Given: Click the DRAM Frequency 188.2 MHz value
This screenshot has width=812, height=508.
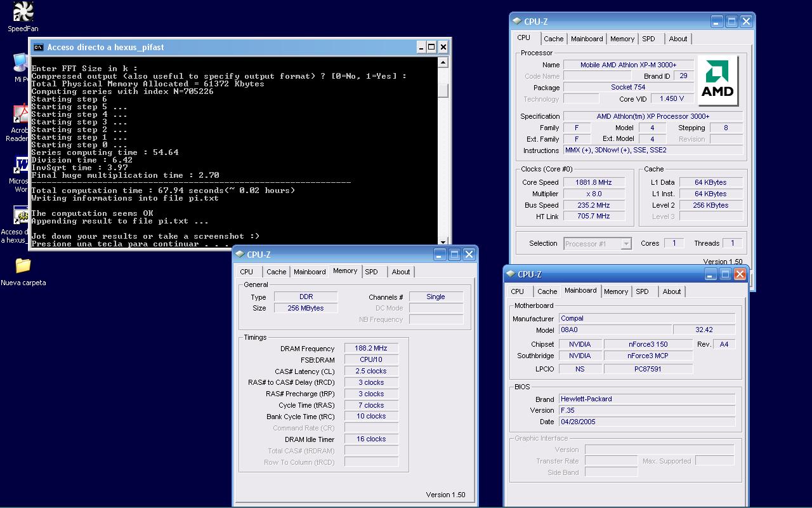Looking at the screenshot, I should [x=371, y=349].
